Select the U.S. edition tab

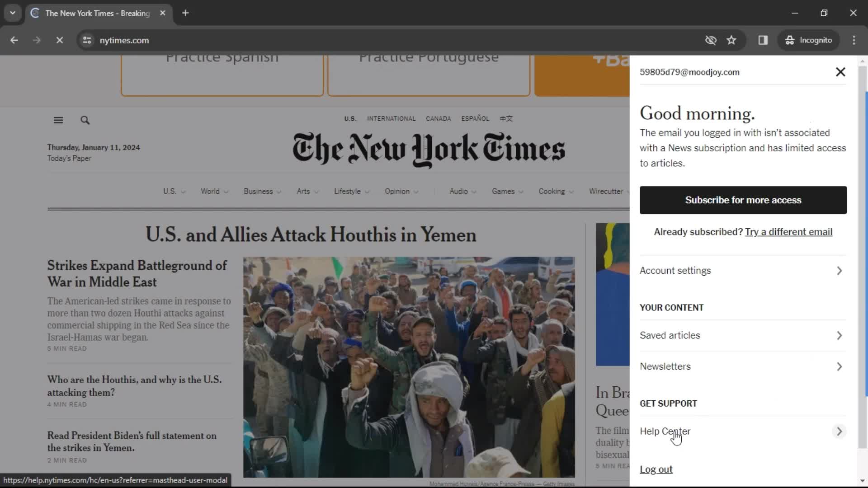coord(350,118)
